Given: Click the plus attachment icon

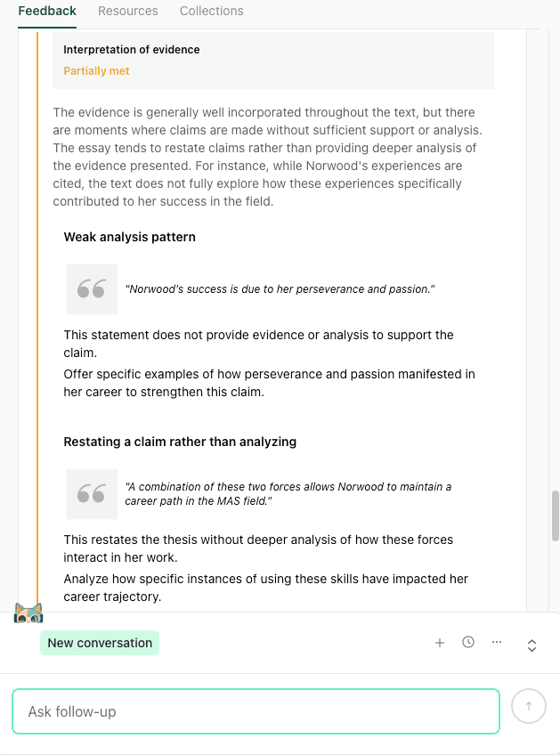Looking at the screenshot, I should [440, 642].
